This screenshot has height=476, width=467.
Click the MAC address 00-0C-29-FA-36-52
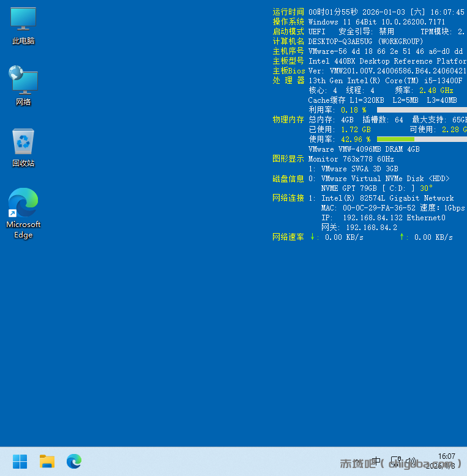(379, 208)
